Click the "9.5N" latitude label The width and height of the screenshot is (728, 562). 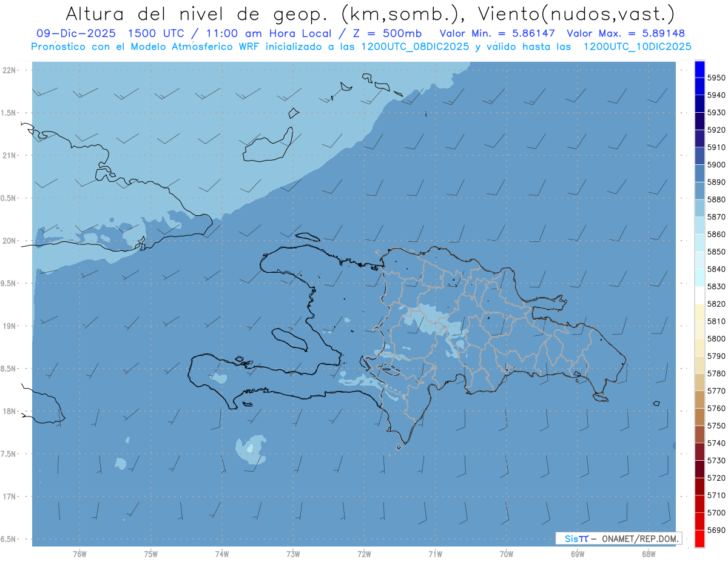(x=8, y=283)
